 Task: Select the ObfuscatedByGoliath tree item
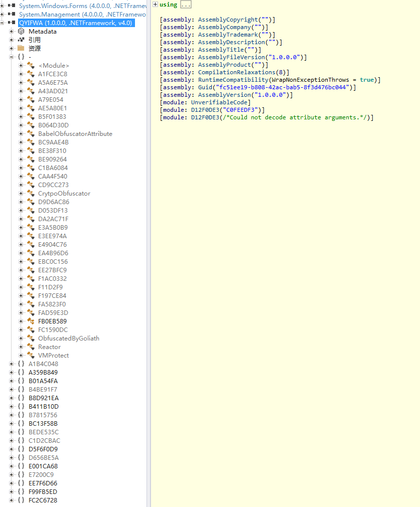point(68,339)
